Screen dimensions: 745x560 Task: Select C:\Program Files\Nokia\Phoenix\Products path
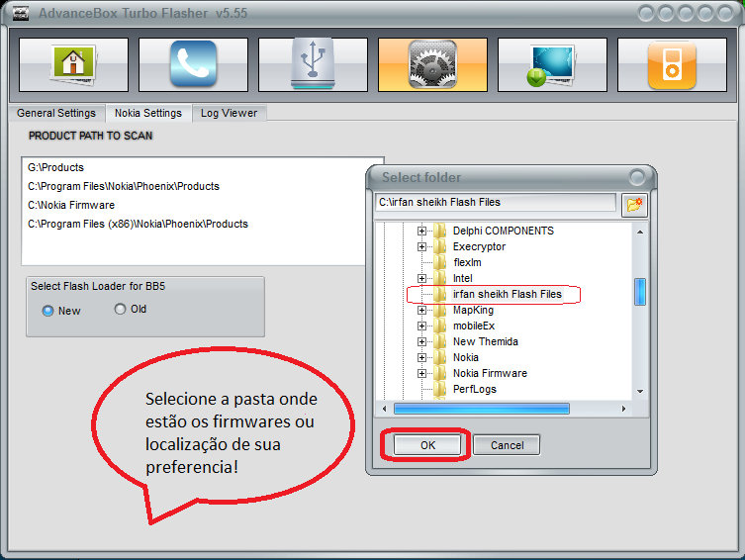click(x=124, y=186)
